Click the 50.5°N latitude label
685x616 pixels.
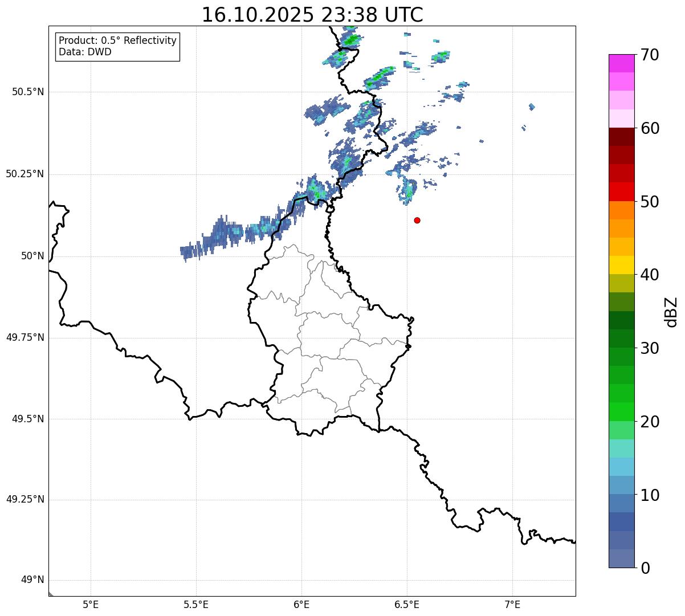(x=28, y=92)
